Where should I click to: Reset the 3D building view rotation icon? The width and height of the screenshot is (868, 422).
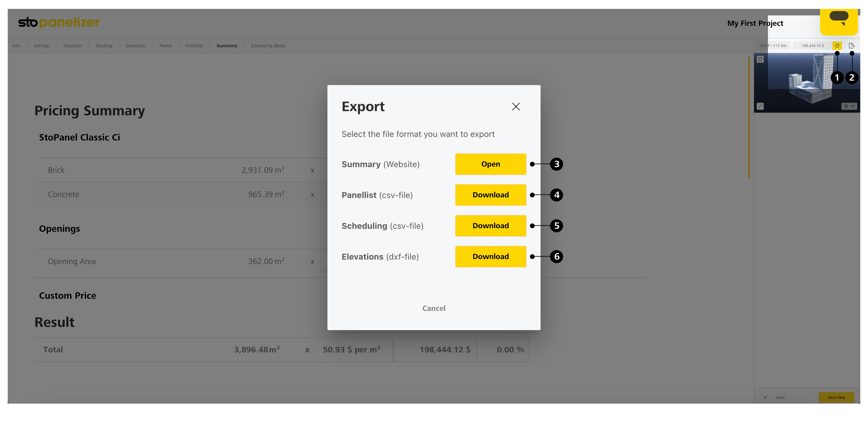760,59
